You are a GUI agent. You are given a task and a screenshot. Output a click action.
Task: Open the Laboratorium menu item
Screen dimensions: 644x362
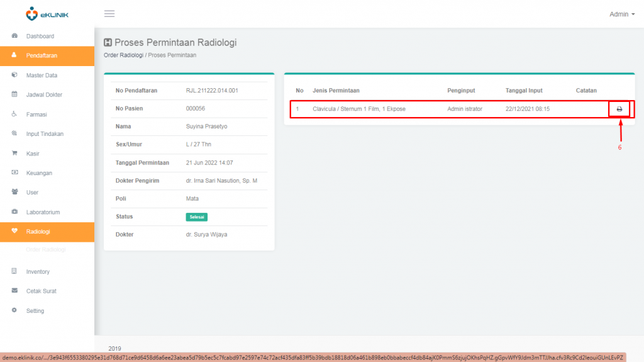tap(43, 212)
